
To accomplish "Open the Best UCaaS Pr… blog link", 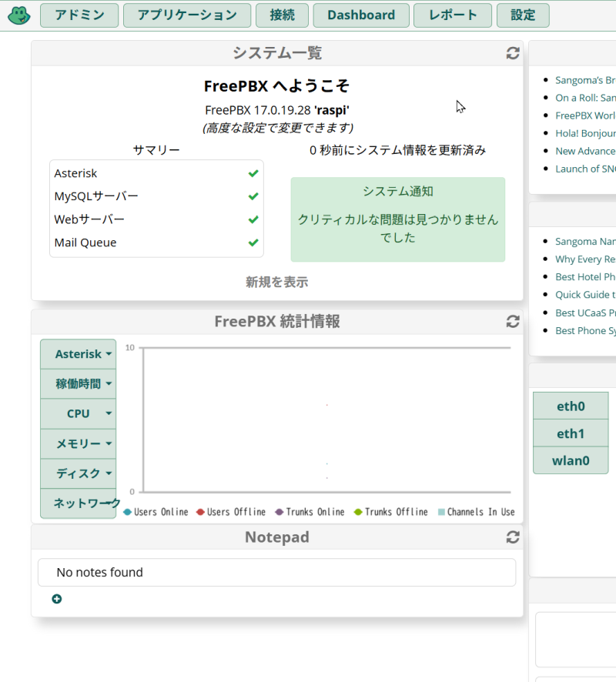I will coord(585,313).
